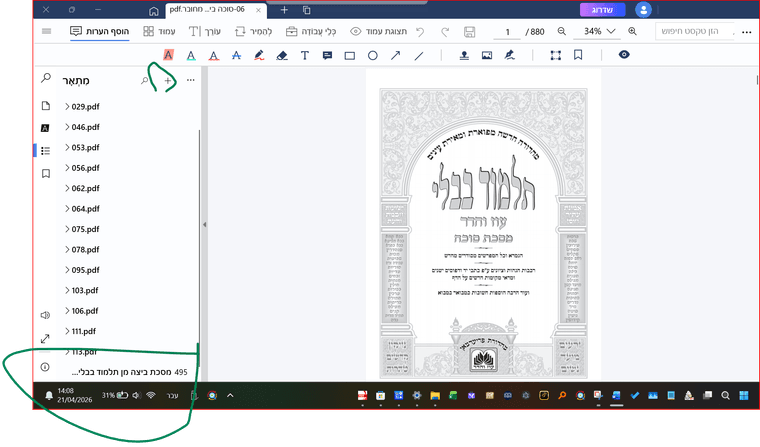Save the document with the disk icon
The image size is (760, 447).
[470, 32]
